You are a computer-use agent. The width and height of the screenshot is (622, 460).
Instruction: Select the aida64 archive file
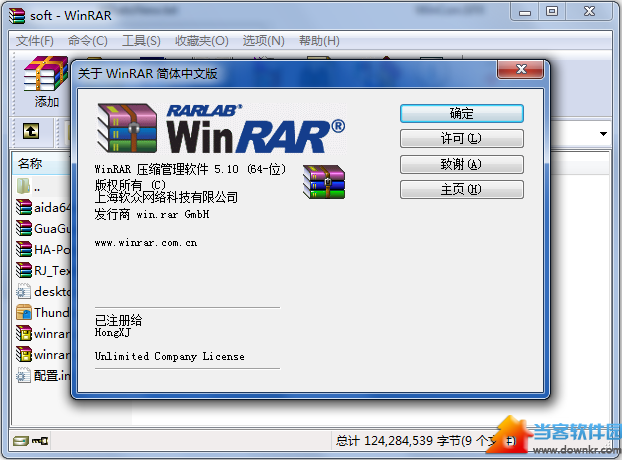tap(43, 207)
